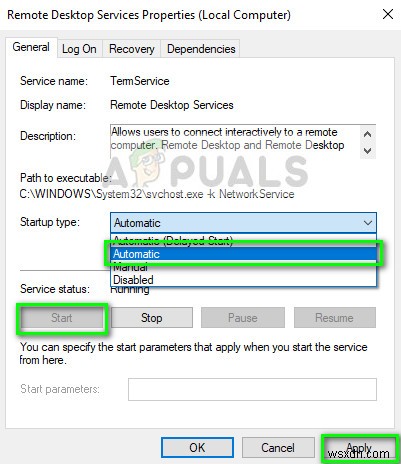Click the Start service button
The height and width of the screenshot is (464, 401).
(x=62, y=318)
